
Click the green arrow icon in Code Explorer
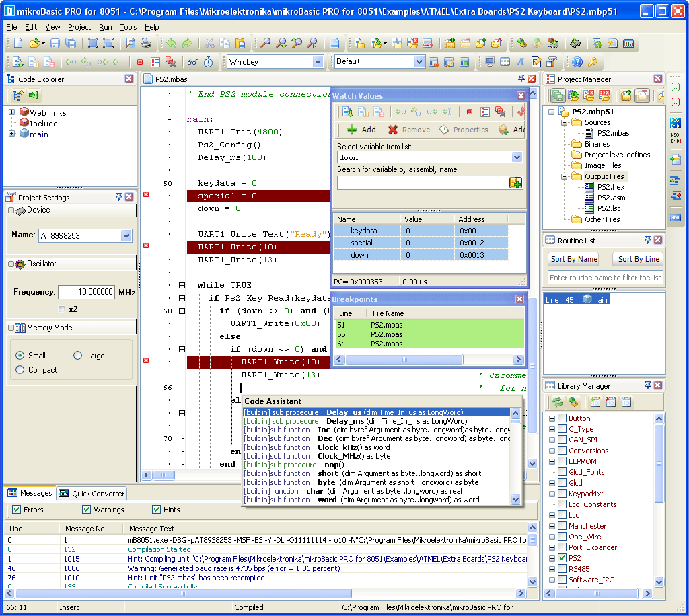34,95
